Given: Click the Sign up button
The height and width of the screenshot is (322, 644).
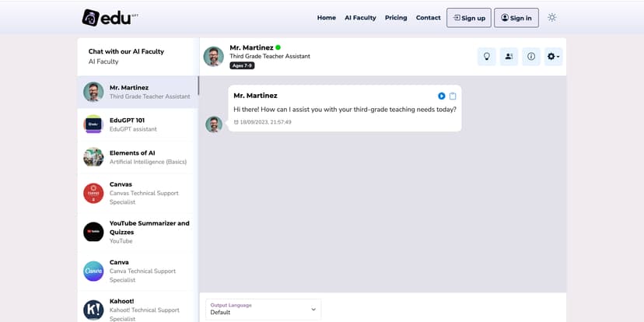Looking at the screenshot, I should (x=469, y=18).
